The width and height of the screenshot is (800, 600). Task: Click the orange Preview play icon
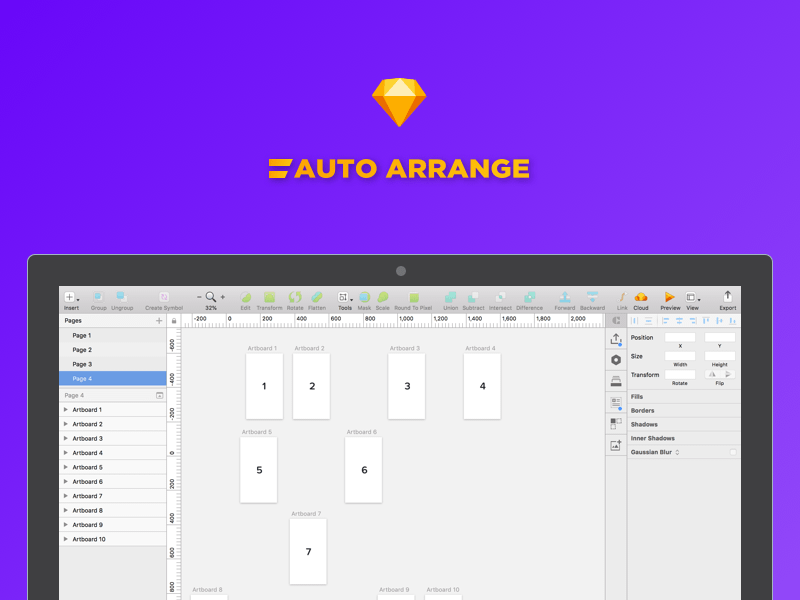click(669, 297)
